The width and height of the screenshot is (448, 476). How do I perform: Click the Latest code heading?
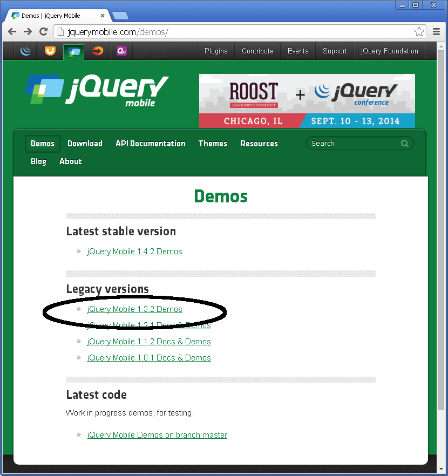click(96, 395)
